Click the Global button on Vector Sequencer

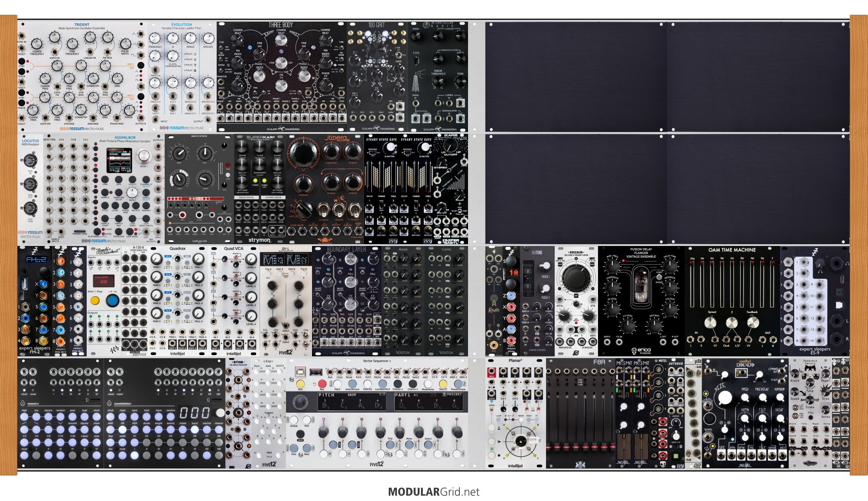294,420
